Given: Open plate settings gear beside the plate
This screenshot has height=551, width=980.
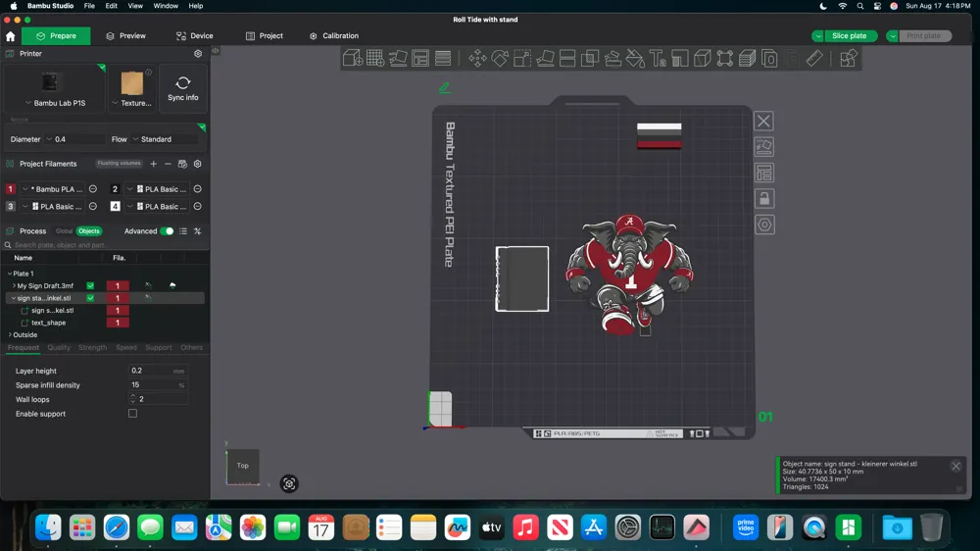Looking at the screenshot, I should click(763, 225).
